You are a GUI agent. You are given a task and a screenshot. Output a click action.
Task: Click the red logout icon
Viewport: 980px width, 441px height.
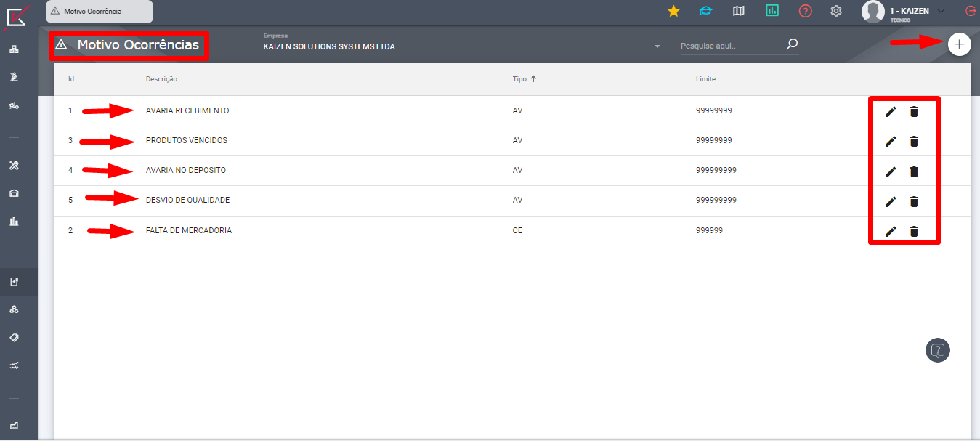click(971, 11)
